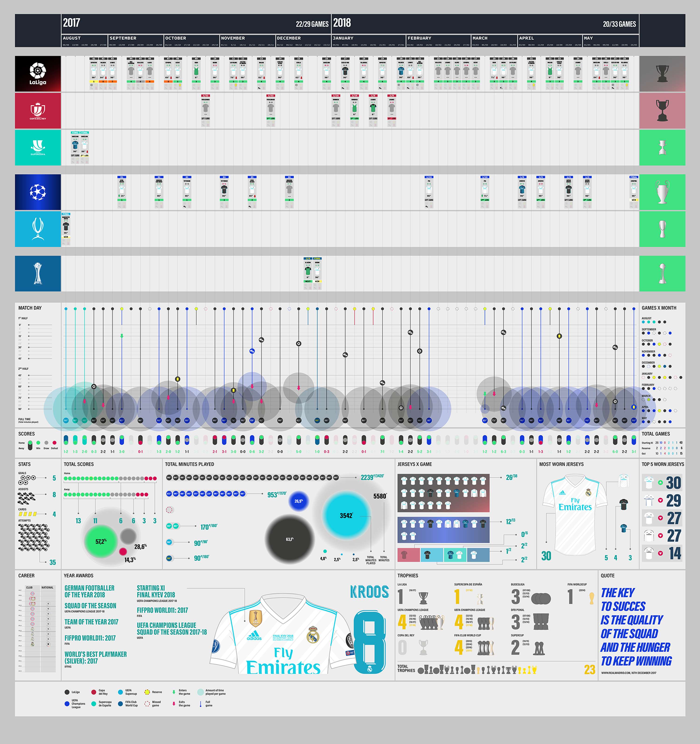Screen dimensions: 700x744
Task: Click the '22/29 GAMES' label
Action: pos(312,24)
